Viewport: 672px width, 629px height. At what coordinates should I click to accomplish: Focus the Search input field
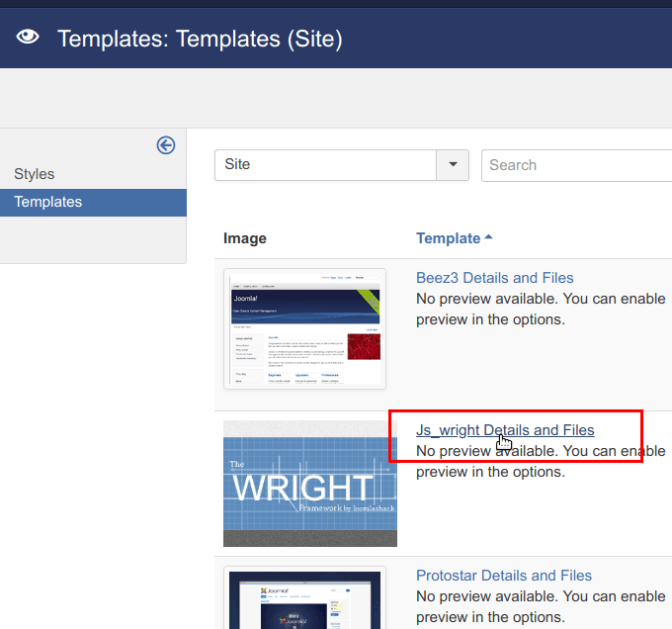[x=576, y=165]
